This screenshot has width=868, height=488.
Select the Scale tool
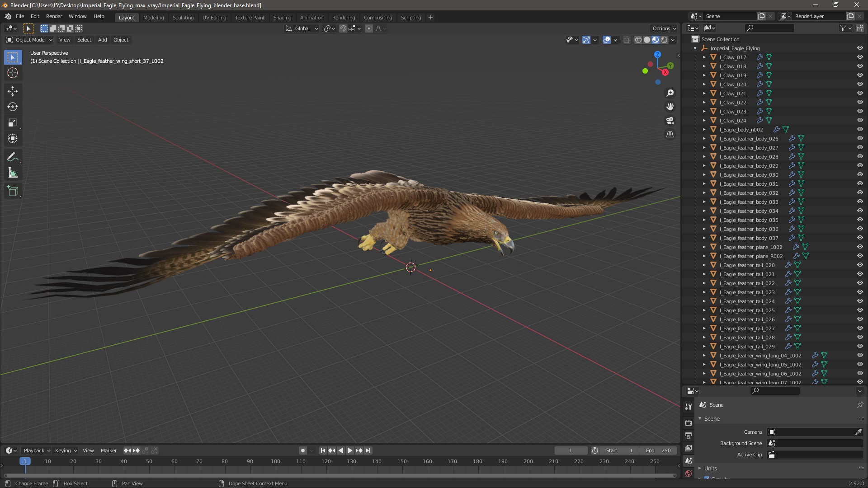coord(13,123)
